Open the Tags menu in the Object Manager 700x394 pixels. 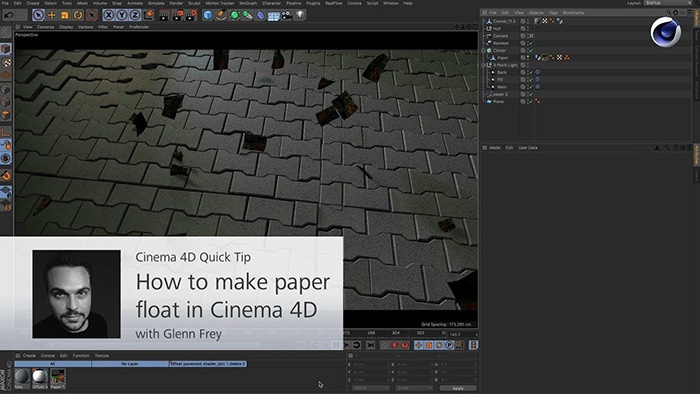553,12
